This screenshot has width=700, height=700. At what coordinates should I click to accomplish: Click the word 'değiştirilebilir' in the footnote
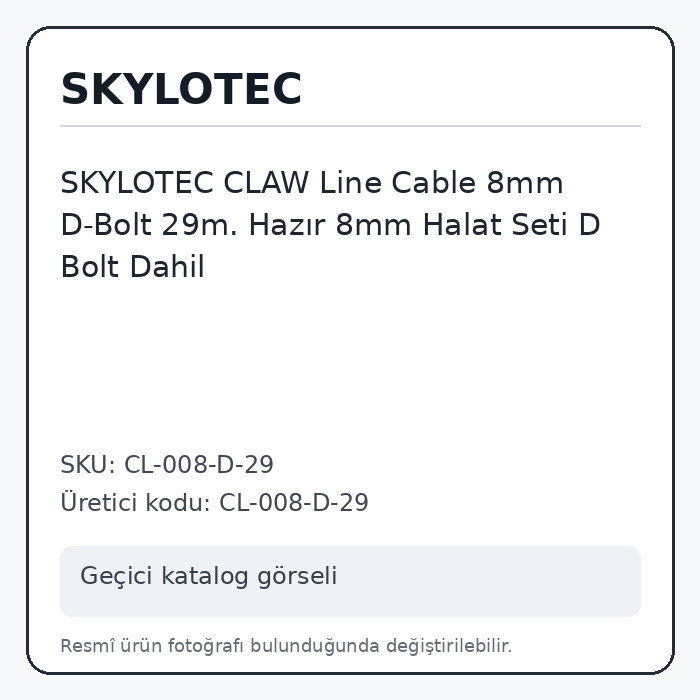448,646
